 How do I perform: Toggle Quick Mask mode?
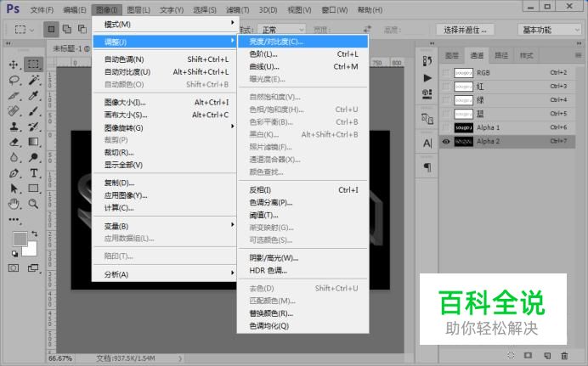tap(14, 267)
